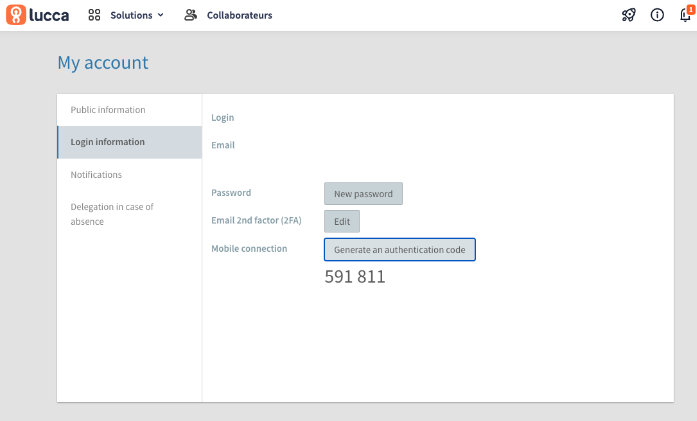Click the lucca wordmark text
The image size is (697, 421).
[49, 15]
